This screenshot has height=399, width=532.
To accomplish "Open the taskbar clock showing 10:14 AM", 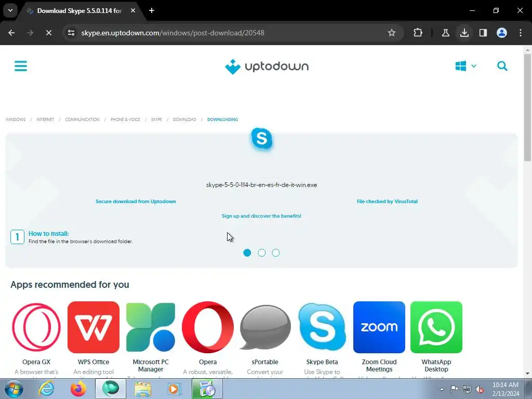I will (x=506, y=389).
